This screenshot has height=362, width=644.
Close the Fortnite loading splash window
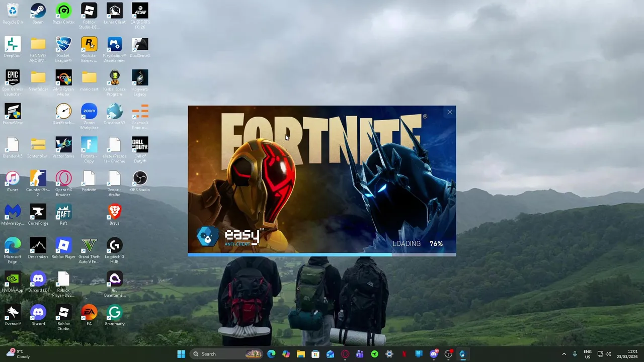(450, 112)
